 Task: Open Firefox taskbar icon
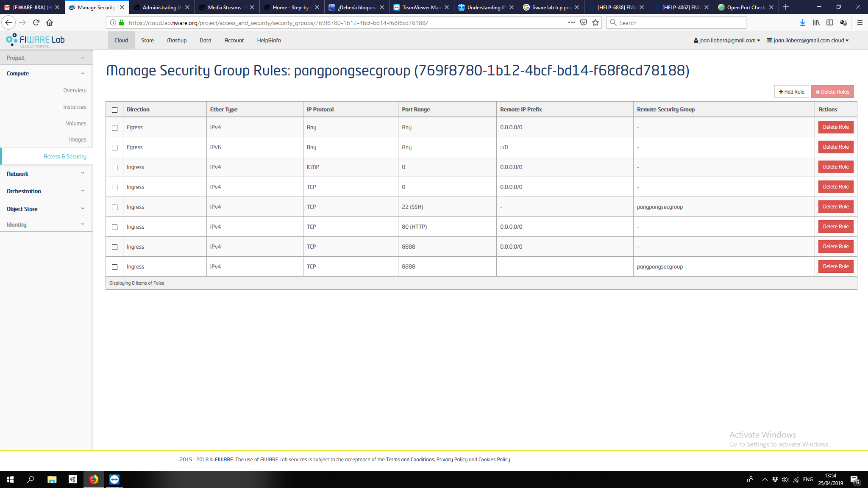(94, 480)
